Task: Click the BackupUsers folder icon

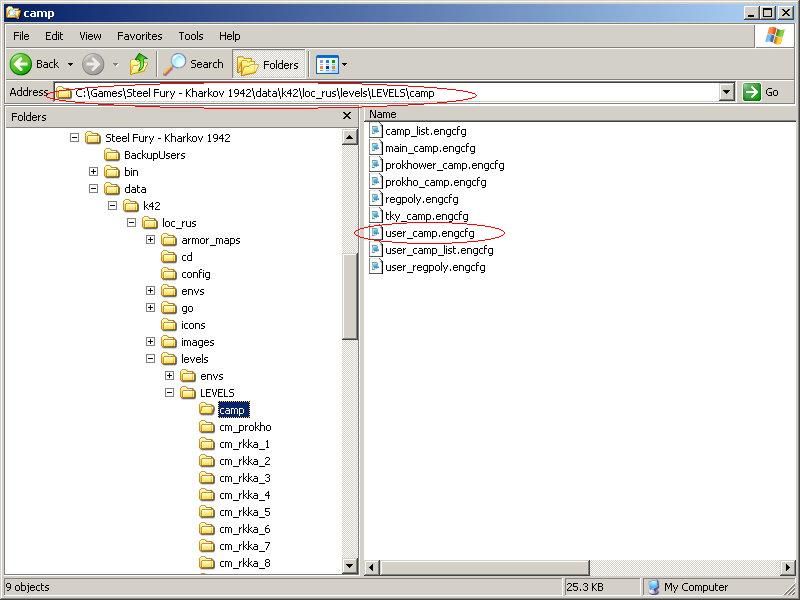Action: coord(112,155)
